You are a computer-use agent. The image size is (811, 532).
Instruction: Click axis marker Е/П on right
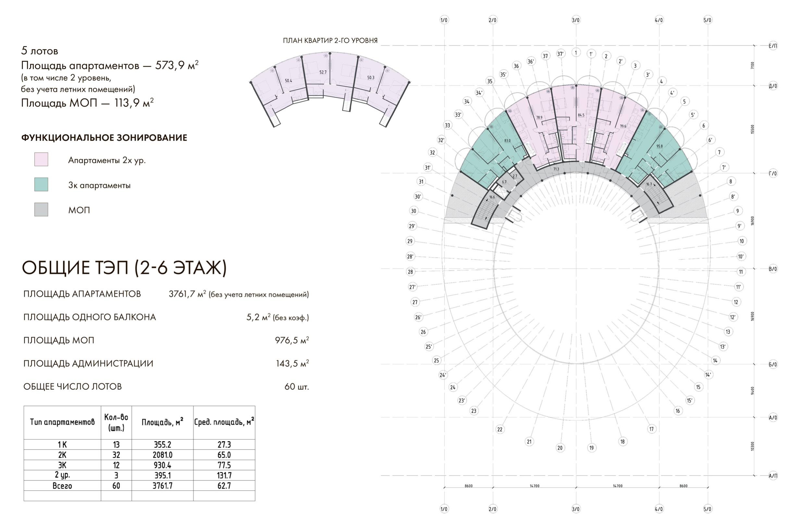click(773, 46)
